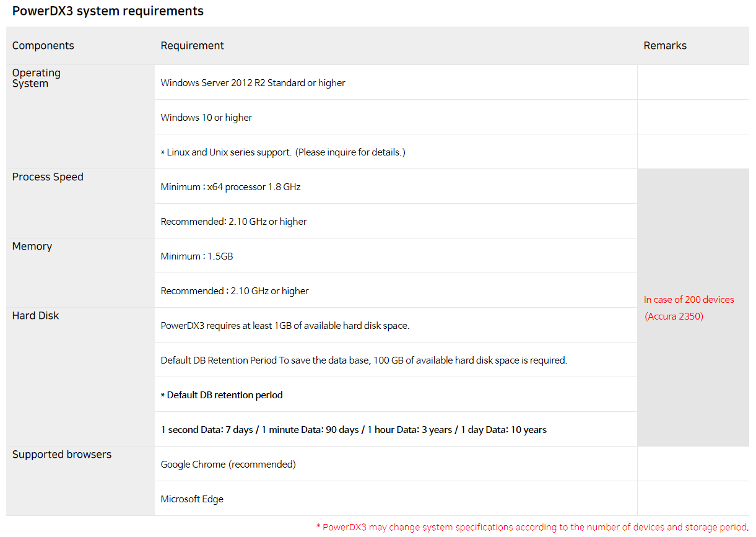Screen dimensions: 756x537
Task: Click the Operating System row label
Action: [x=37, y=78]
